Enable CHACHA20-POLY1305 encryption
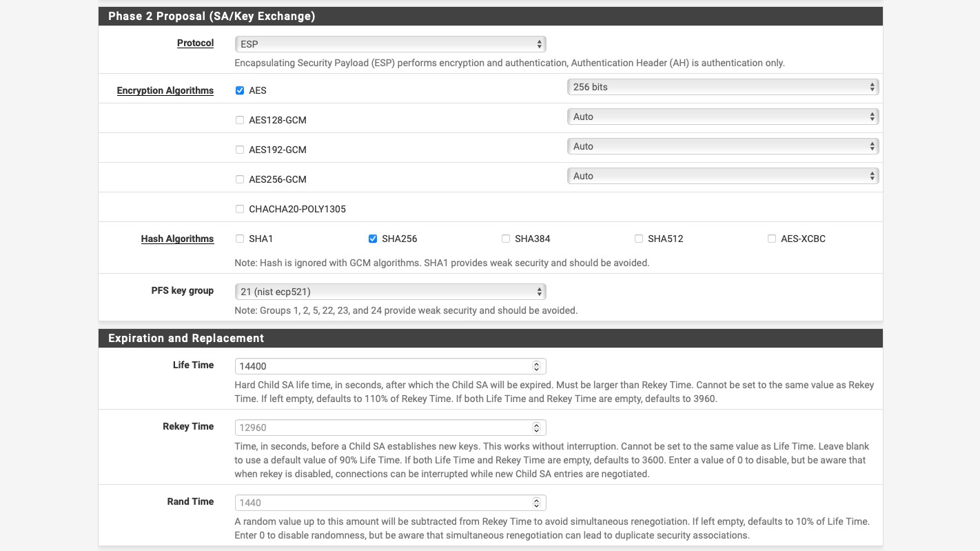The width and height of the screenshot is (980, 551). point(240,209)
